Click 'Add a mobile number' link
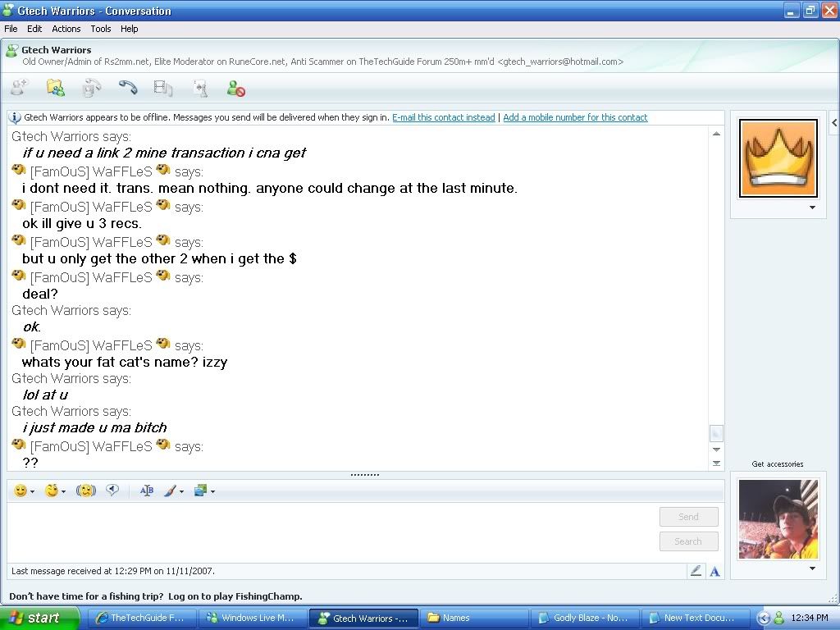 coord(575,117)
